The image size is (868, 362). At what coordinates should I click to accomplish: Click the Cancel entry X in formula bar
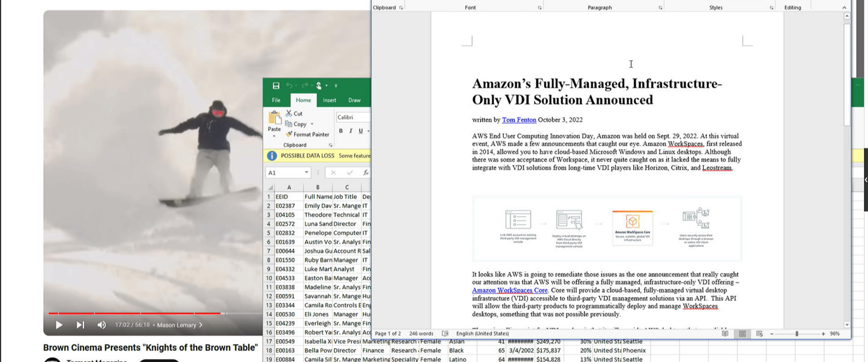tap(333, 172)
